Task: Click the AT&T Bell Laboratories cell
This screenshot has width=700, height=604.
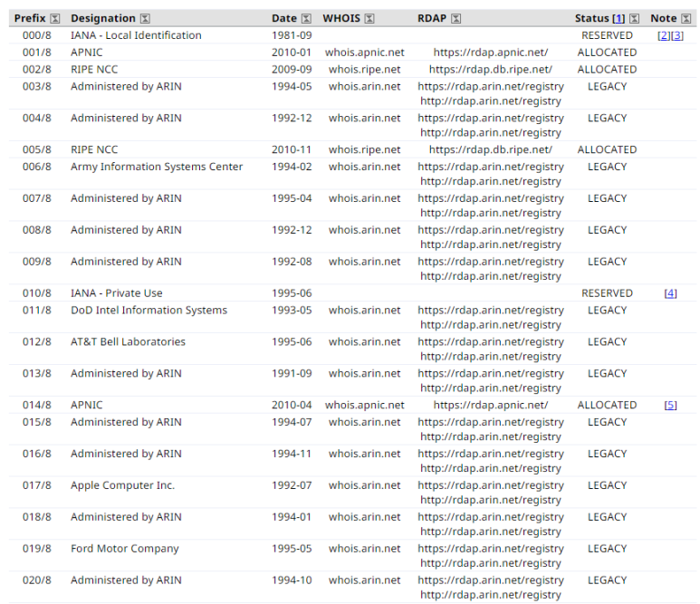Action: (x=128, y=342)
